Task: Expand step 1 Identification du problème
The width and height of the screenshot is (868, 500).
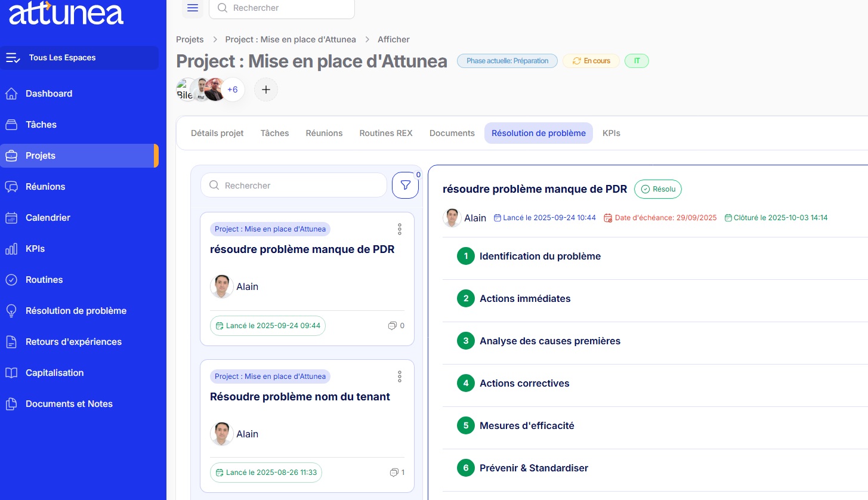Action: pyautogui.click(x=540, y=257)
